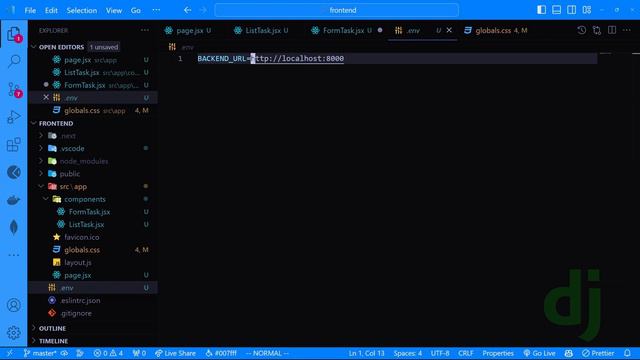Click Ln 1, Col 13 position indicator
Viewport: 640px width, 360px height.
click(366, 353)
